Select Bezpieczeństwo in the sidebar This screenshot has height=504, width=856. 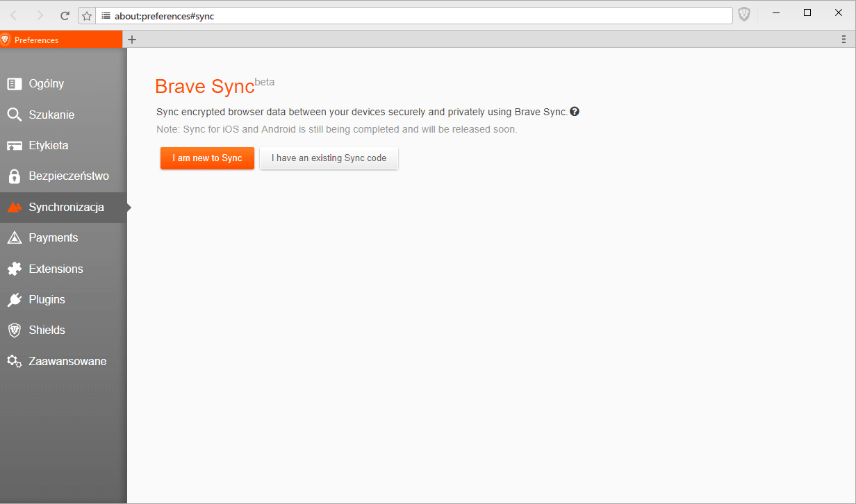[63, 176]
